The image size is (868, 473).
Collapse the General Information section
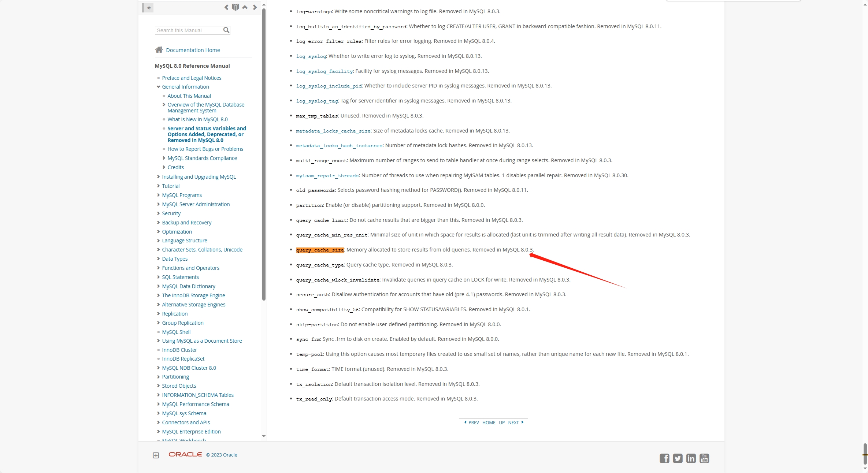click(x=159, y=87)
